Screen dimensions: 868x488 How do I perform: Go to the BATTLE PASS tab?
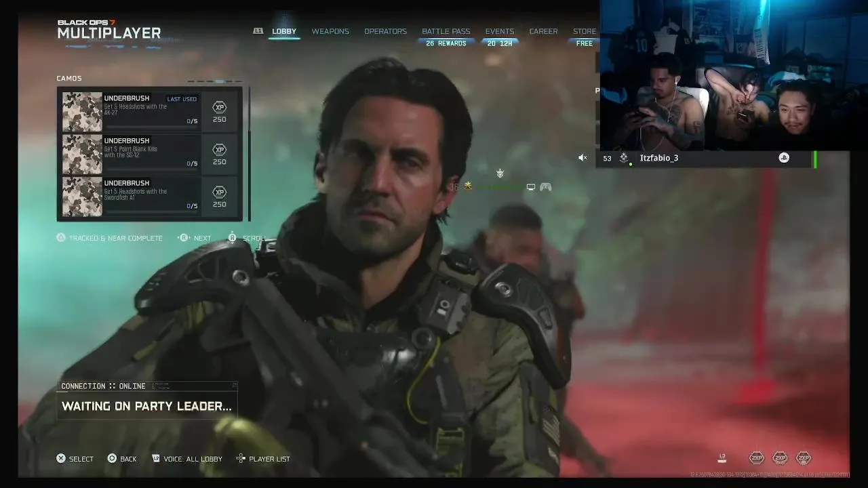click(x=446, y=31)
